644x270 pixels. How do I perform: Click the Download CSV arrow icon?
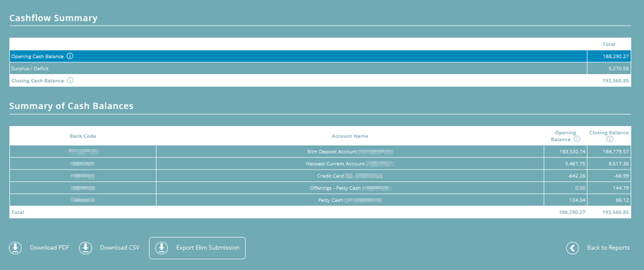tap(86, 248)
